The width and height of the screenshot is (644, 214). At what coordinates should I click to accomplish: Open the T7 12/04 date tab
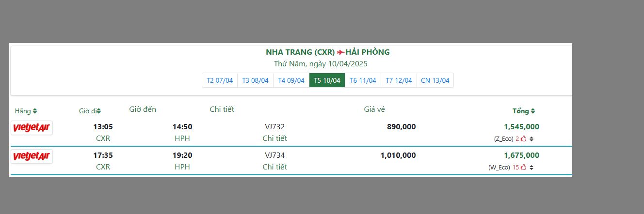click(399, 80)
